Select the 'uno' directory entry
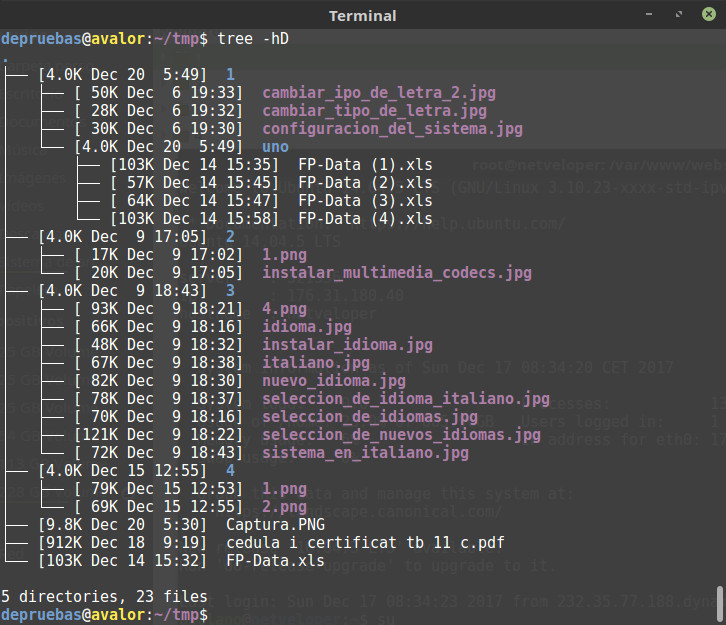Screen dimensions: 726x625 [275, 147]
